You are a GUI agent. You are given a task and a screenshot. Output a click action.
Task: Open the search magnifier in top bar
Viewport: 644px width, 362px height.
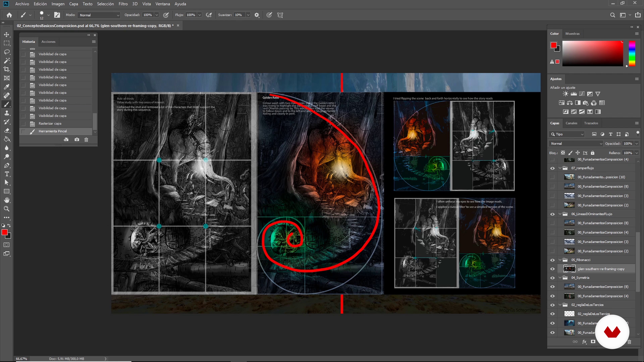point(612,15)
